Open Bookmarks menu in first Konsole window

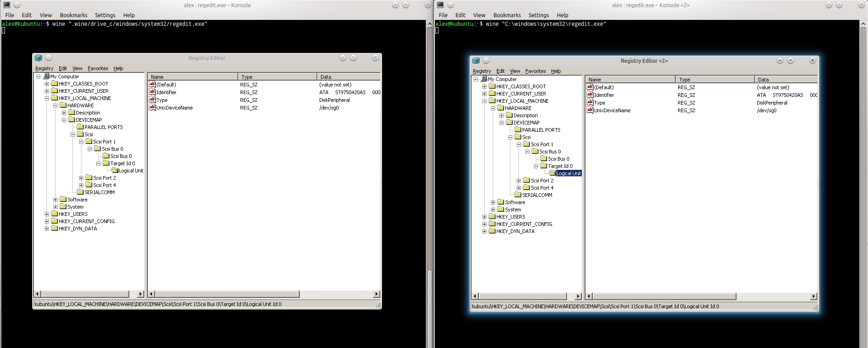(74, 15)
